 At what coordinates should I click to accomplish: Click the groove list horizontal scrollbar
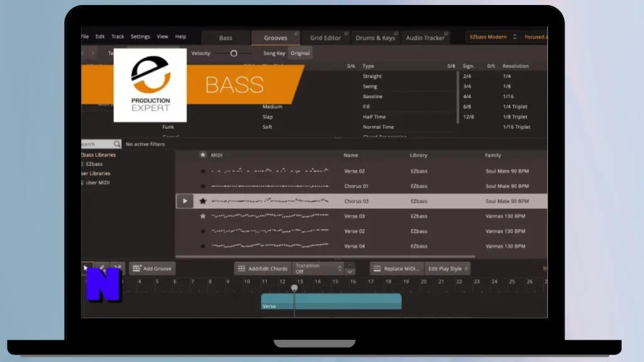click(x=325, y=256)
